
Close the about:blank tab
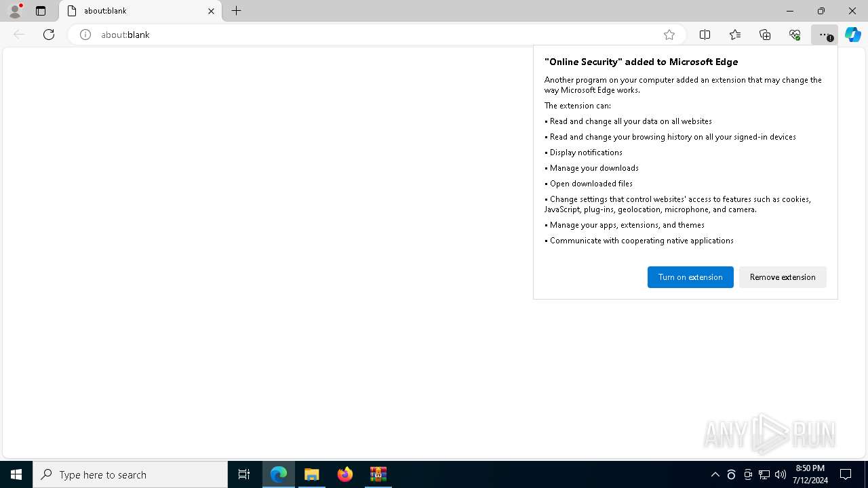[211, 11]
